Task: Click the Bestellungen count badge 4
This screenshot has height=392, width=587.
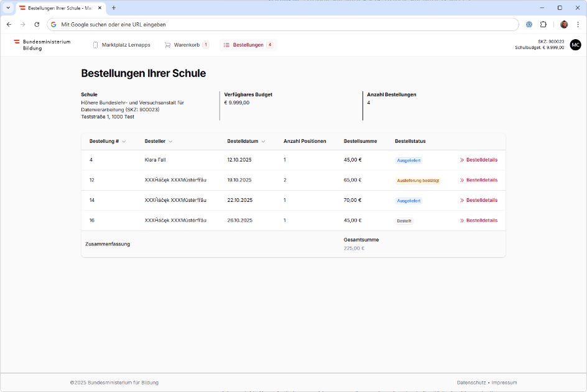Action: click(269, 45)
